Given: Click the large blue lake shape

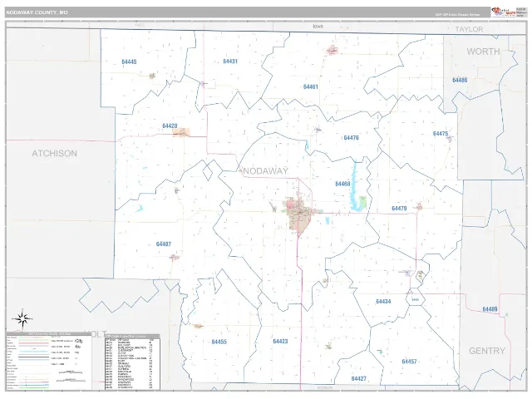Looking at the screenshot, I should coord(355,187).
